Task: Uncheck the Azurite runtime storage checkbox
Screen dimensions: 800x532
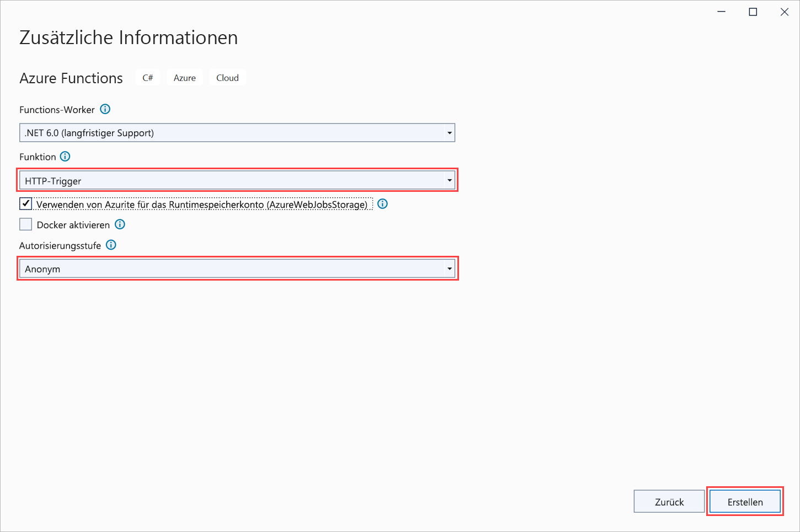Action: (x=25, y=204)
